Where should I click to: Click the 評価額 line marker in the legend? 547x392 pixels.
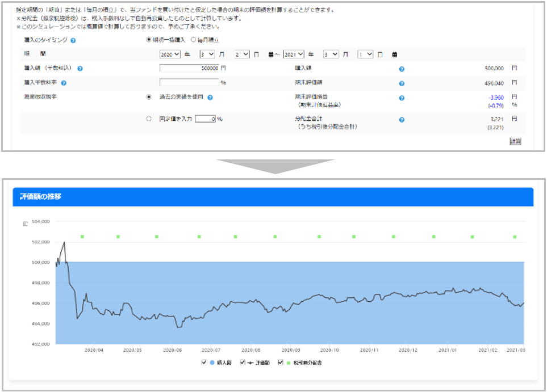coord(250,363)
